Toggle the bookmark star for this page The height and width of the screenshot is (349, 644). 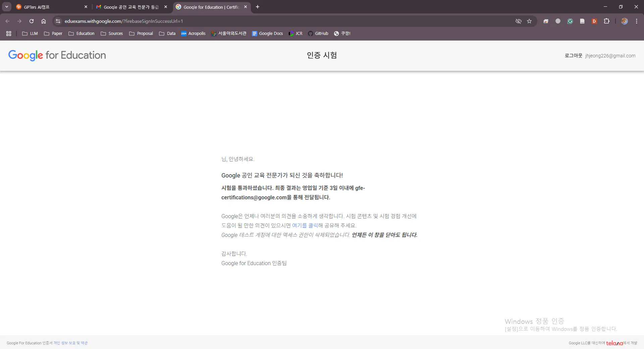530,21
